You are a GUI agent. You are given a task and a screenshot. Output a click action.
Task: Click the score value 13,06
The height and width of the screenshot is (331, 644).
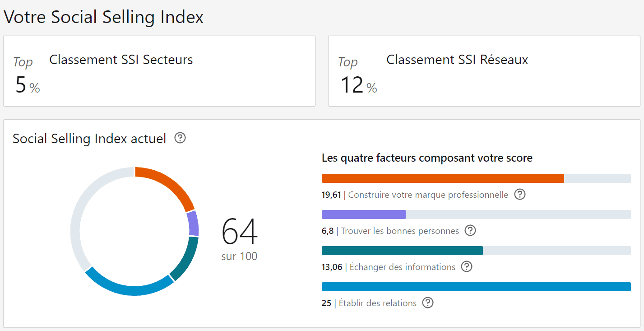pyautogui.click(x=332, y=267)
